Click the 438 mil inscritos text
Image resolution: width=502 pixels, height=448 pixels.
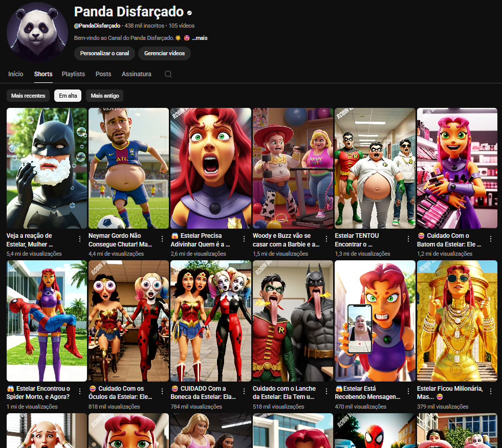tap(144, 26)
